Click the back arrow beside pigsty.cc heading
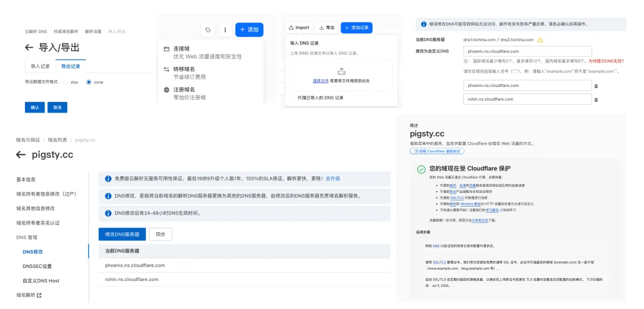 (20, 155)
